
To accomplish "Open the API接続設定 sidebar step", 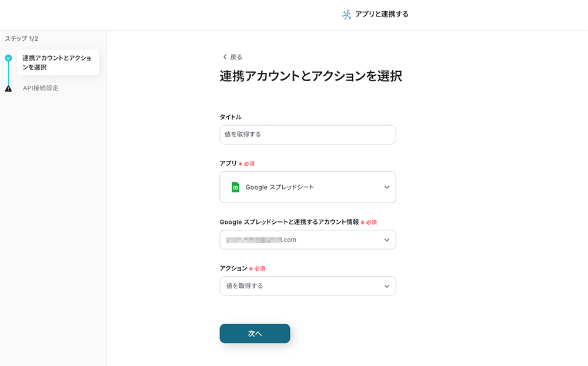I will click(x=41, y=88).
